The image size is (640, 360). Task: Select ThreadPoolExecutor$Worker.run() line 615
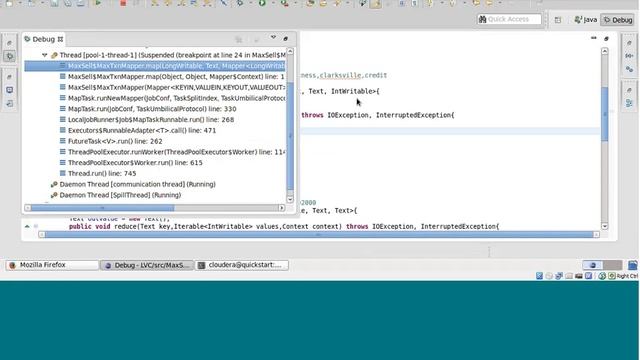pyautogui.click(x=131, y=162)
